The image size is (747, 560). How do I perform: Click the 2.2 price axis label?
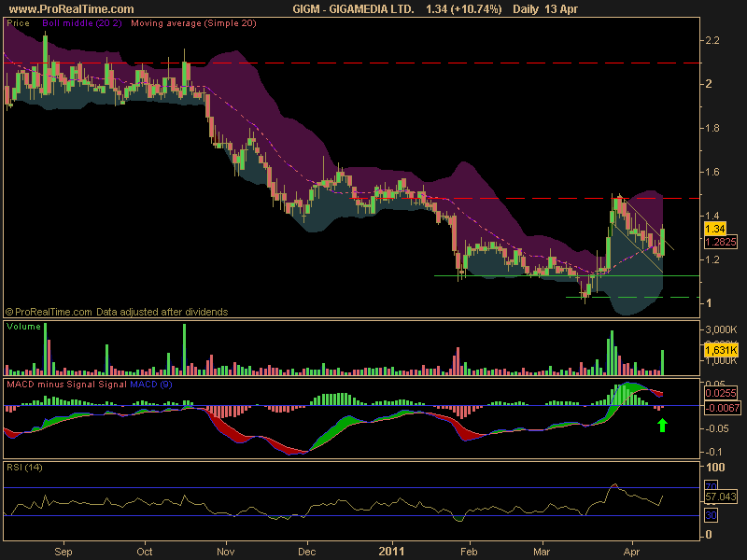click(712, 40)
